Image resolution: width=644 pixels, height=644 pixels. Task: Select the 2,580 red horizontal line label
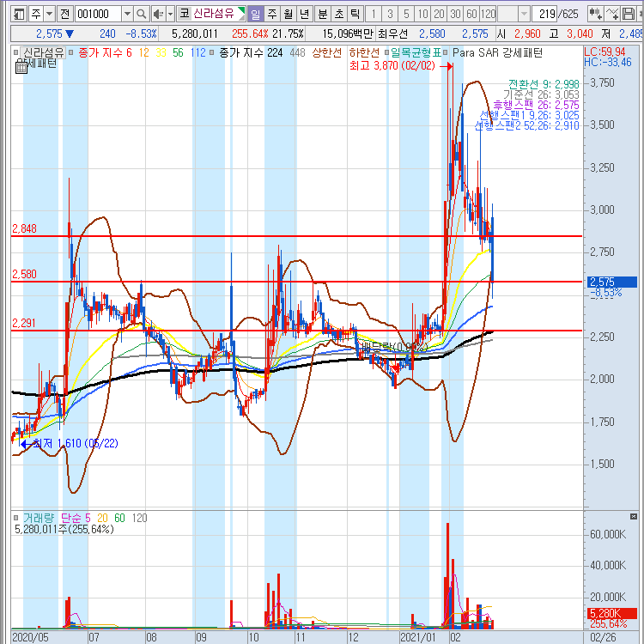(x=24, y=274)
